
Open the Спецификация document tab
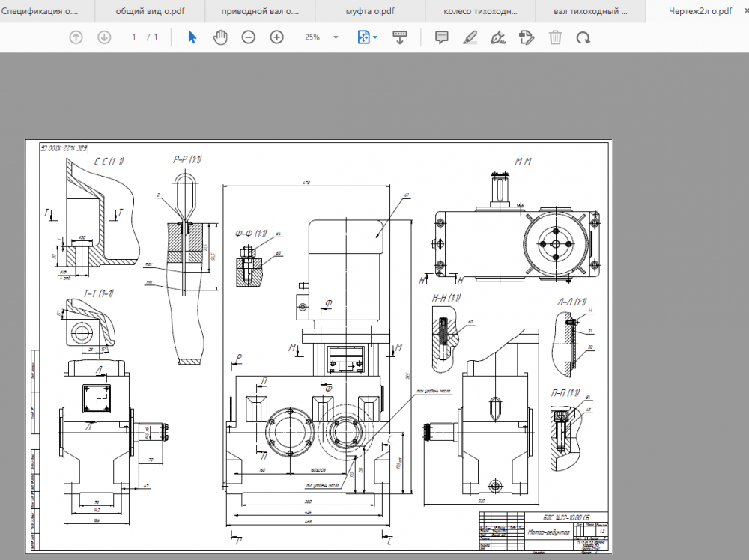[x=40, y=11]
